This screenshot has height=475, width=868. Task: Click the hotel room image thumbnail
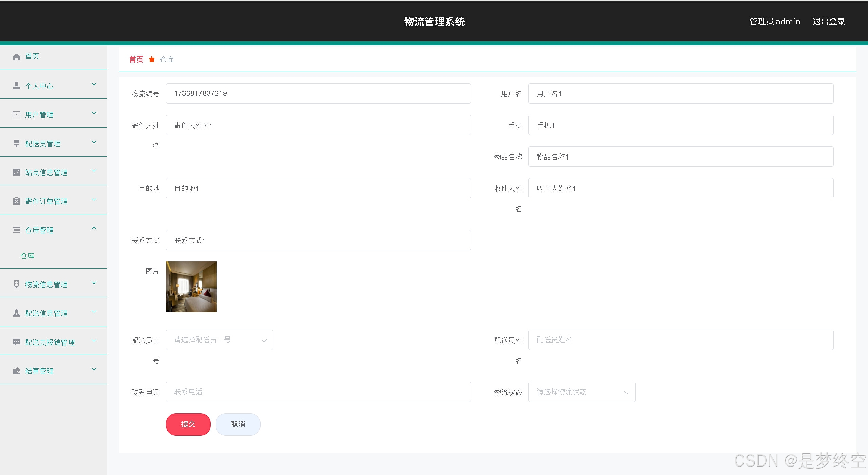(191, 287)
